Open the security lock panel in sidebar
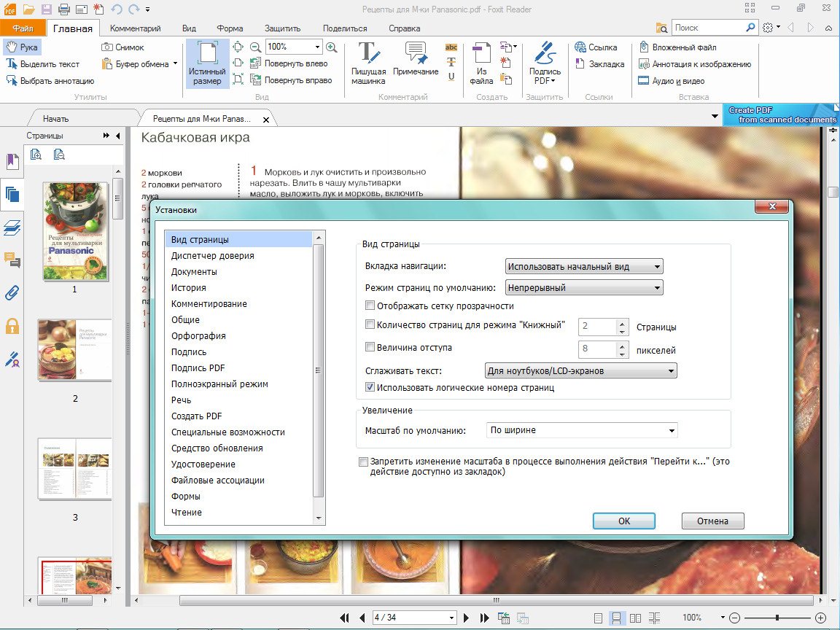This screenshot has height=630, width=840. 12,326
